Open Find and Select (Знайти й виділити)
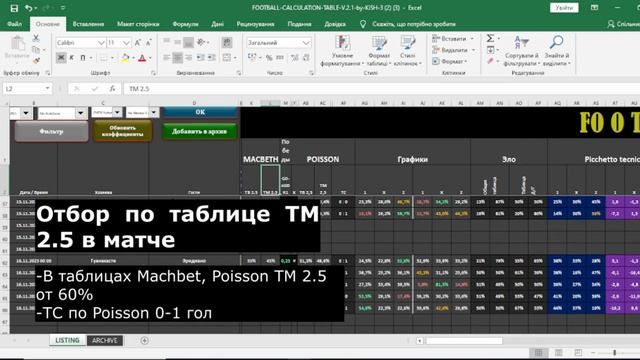 556,51
